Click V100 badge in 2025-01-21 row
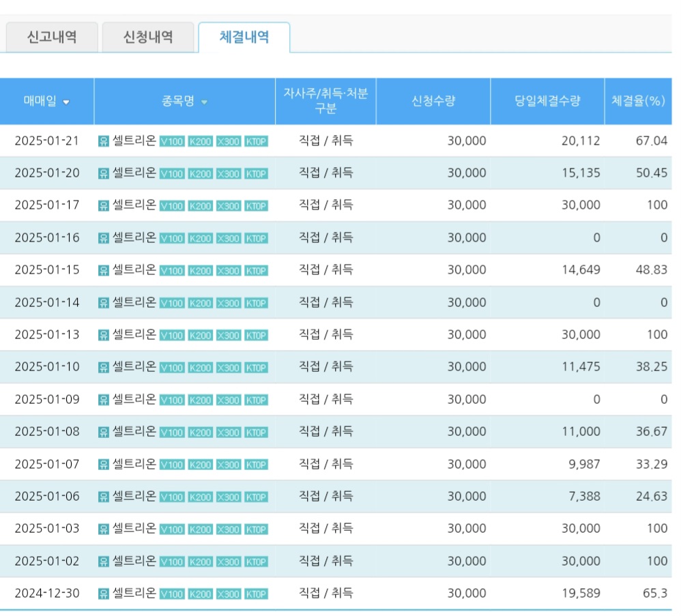Viewport: 681px width, 616px height. tap(172, 141)
